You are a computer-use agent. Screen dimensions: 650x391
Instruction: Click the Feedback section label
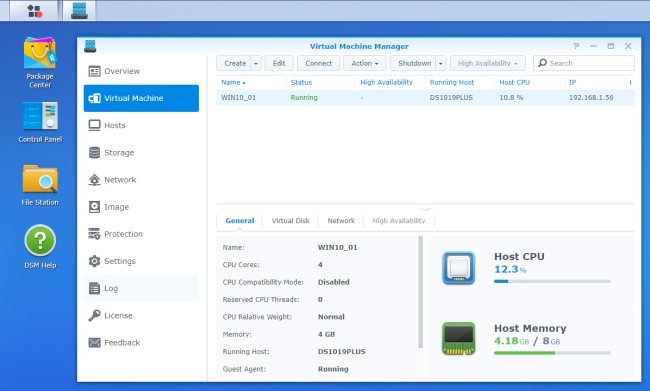click(x=122, y=342)
